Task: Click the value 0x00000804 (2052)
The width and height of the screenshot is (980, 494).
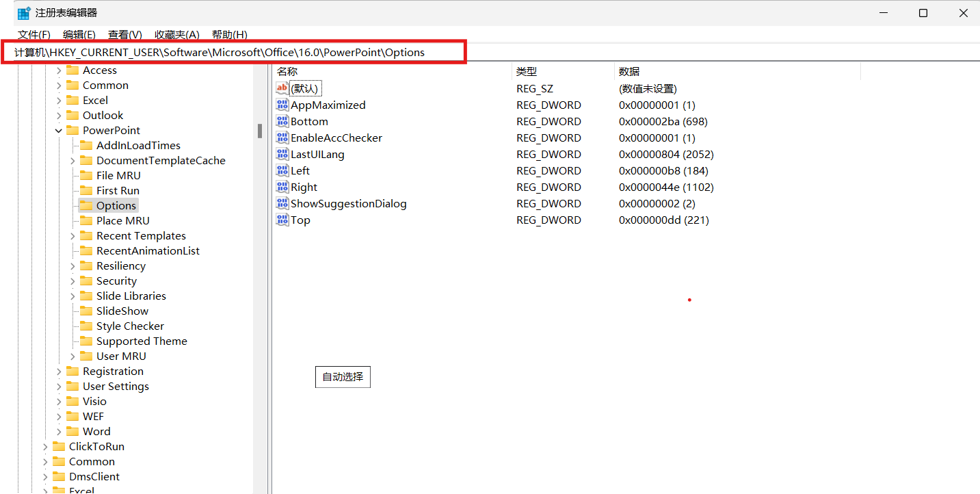Action: click(x=666, y=154)
